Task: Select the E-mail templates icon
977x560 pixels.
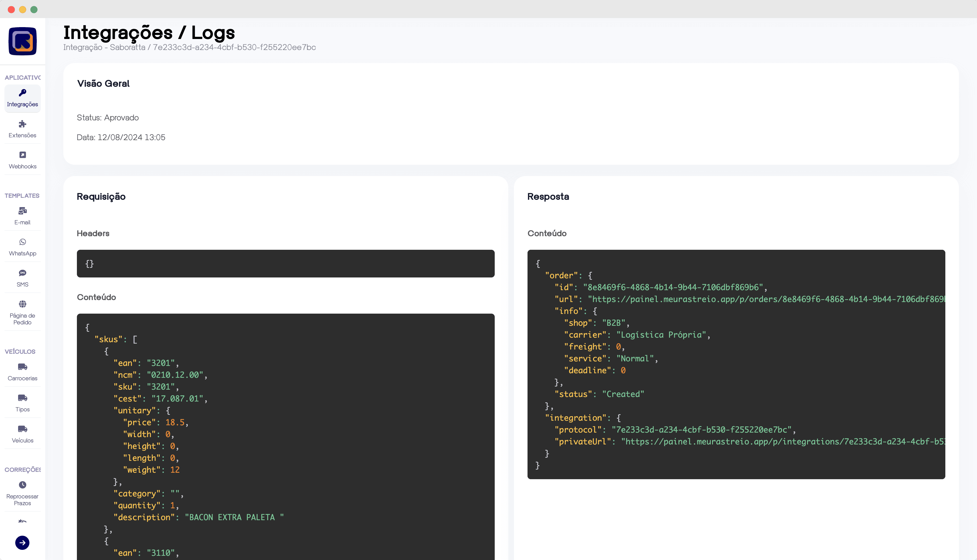Action: 22,211
